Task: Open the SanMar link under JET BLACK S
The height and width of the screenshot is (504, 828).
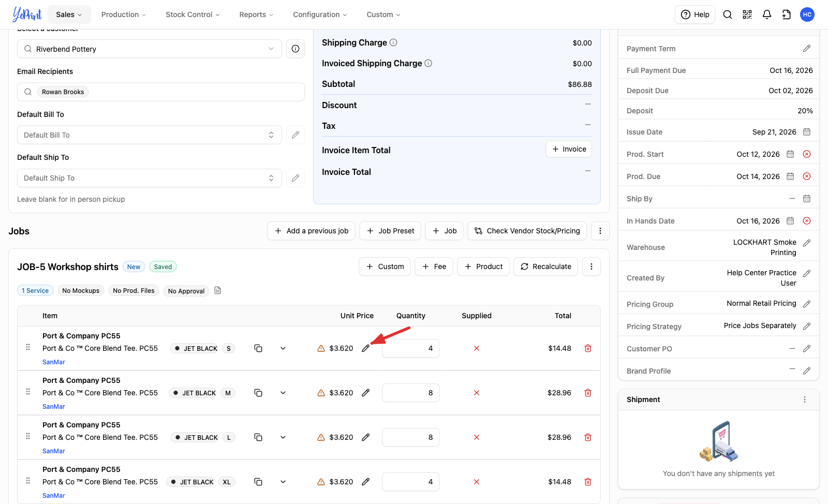Action: click(54, 362)
